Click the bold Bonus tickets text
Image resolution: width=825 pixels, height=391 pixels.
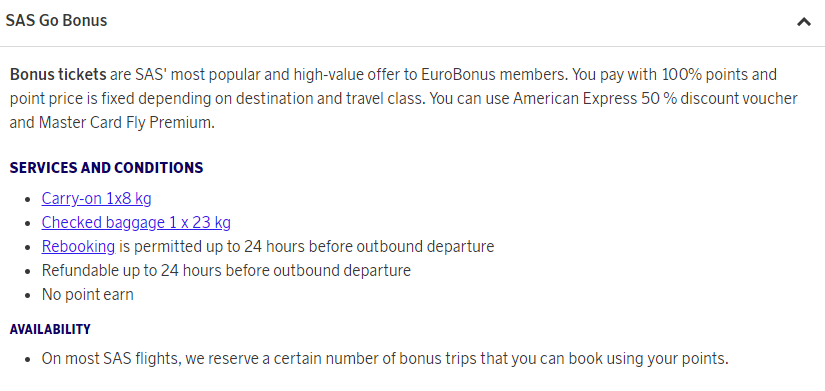coord(58,75)
